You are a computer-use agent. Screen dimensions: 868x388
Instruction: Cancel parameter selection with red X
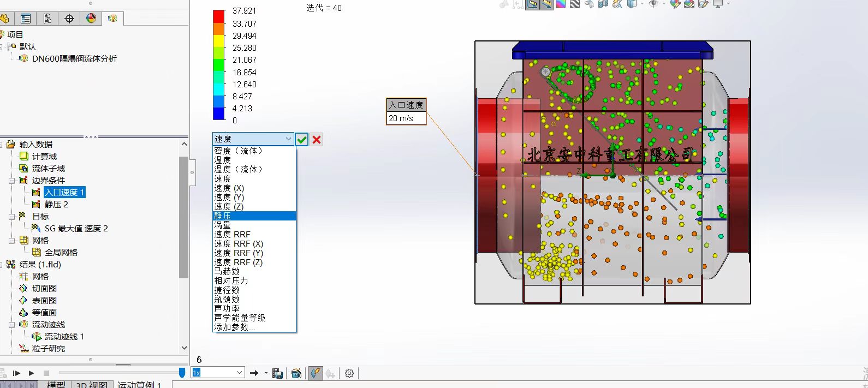coord(316,139)
